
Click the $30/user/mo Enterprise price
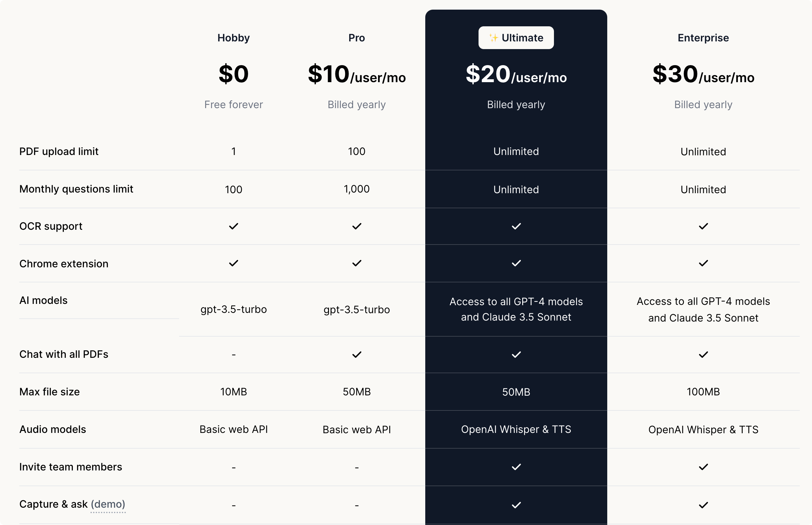(x=703, y=74)
